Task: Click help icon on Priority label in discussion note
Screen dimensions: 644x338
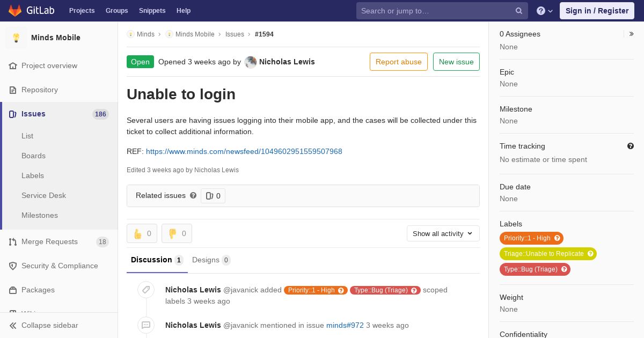Action: click(x=341, y=290)
